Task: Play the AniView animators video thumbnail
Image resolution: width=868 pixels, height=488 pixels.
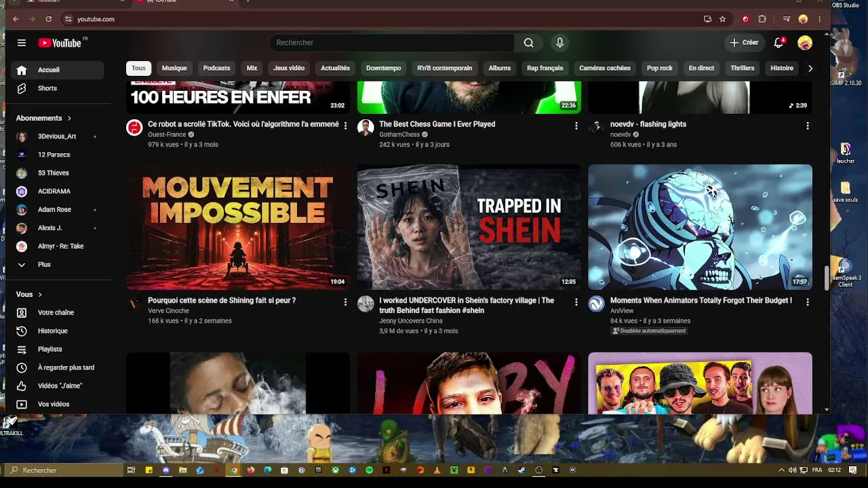Action: 700,227
